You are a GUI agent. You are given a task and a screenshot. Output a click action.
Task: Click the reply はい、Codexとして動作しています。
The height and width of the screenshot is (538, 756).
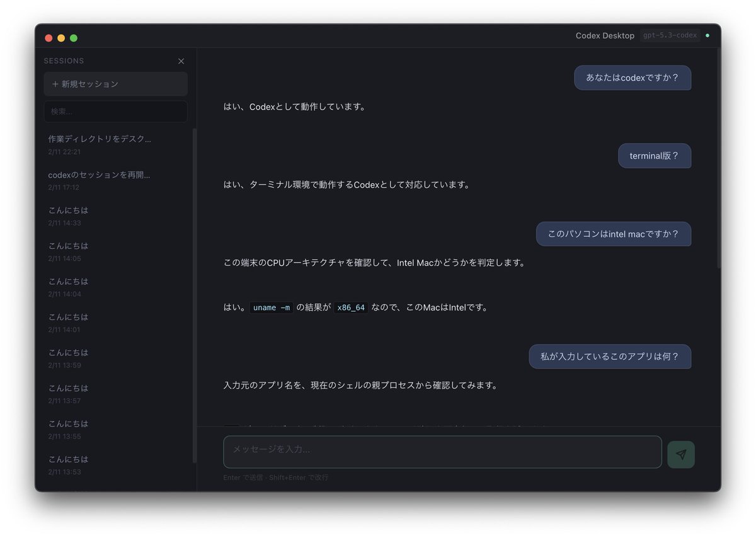tap(295, 106)
